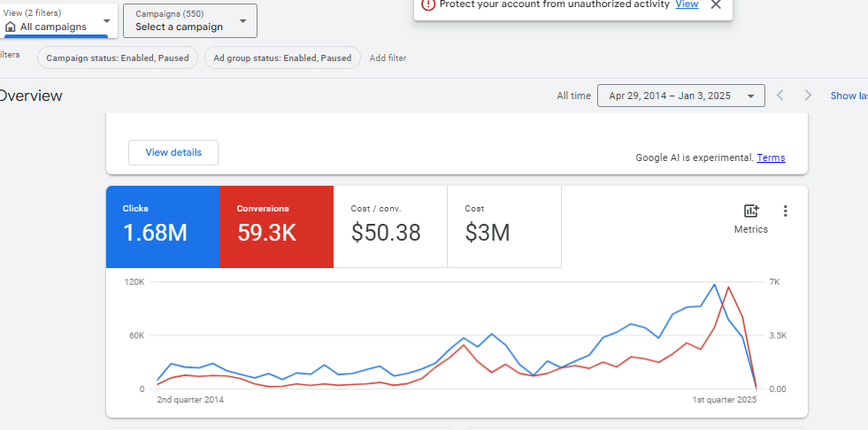Click the All campaigns home icon
Screen dimensions: 868x430
click(10, 27)
